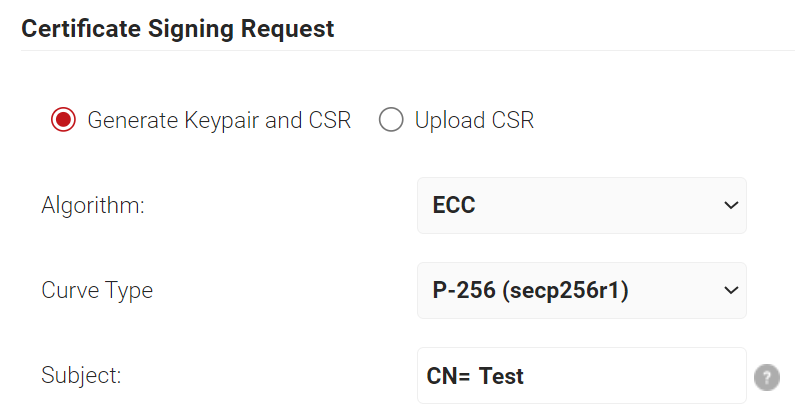This screenshot has width=795, height=418.
Task: Click the ECC value in Algorithm selector
Action: coord(454,205)
